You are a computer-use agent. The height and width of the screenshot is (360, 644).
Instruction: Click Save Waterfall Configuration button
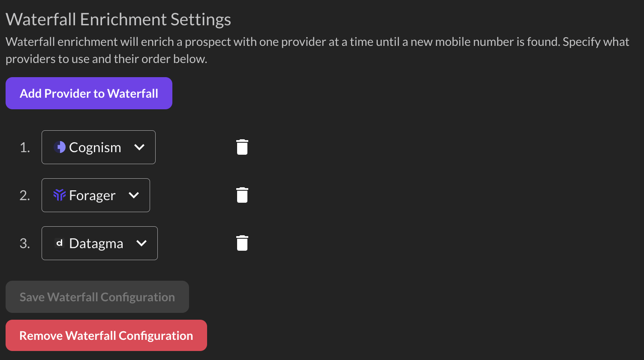tap(97, 297)
